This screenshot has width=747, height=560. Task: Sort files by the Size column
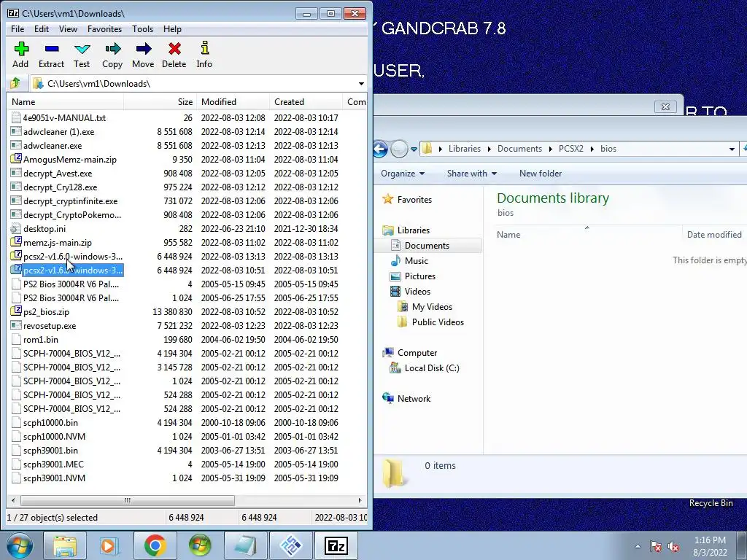coord(160,102)
